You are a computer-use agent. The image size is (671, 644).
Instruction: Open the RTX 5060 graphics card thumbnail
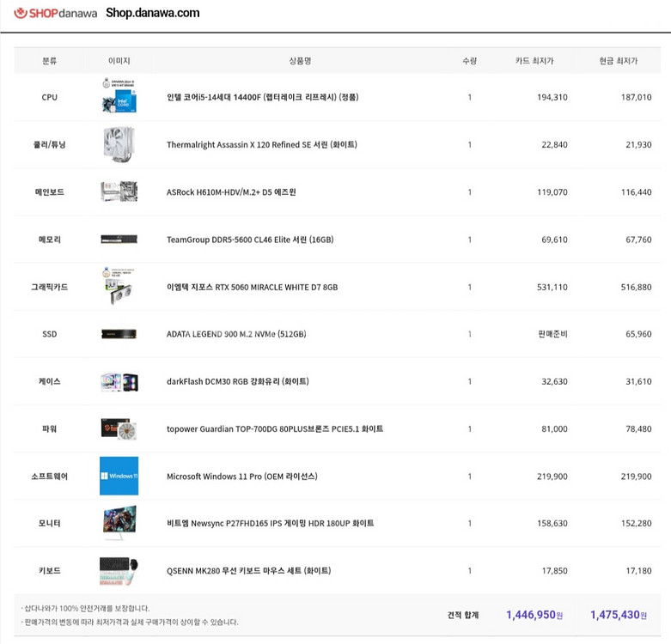tap(119, 286)
